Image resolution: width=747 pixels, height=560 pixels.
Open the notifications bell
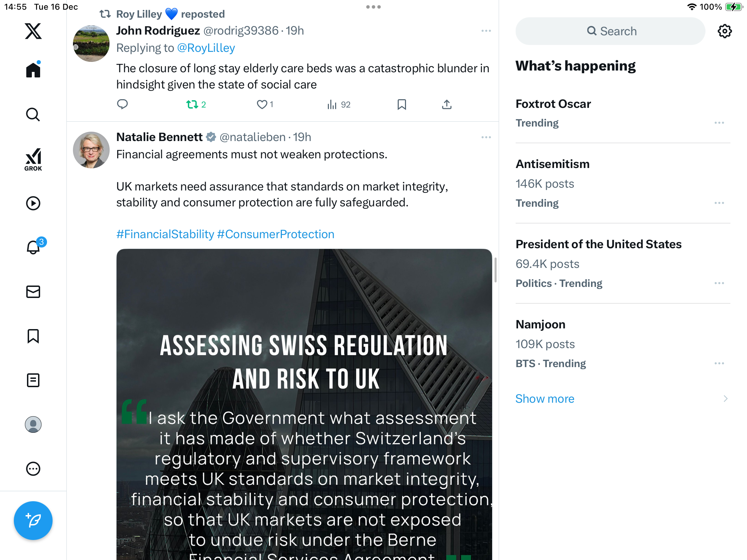click(34, 247)
